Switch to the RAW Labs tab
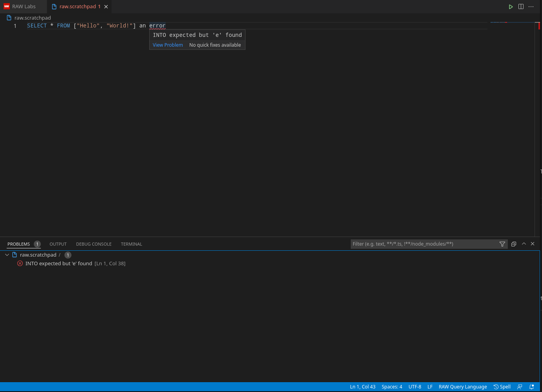Screen dimensions: 542x392 coord(24,7)
